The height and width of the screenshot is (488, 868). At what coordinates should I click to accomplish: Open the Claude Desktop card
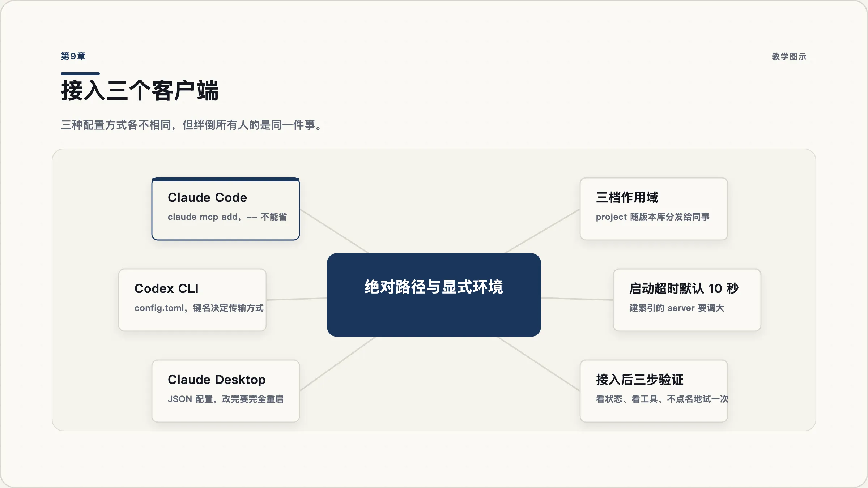point(226,391)
